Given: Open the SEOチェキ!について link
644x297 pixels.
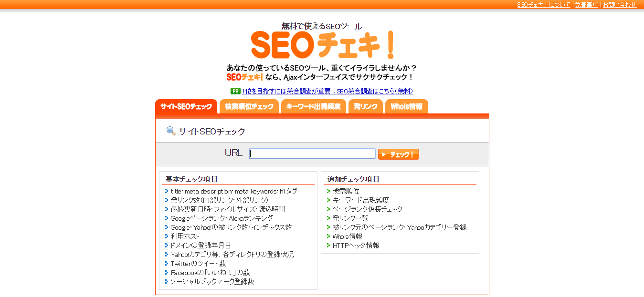Looking at the screenshot, I should point(544,5).
